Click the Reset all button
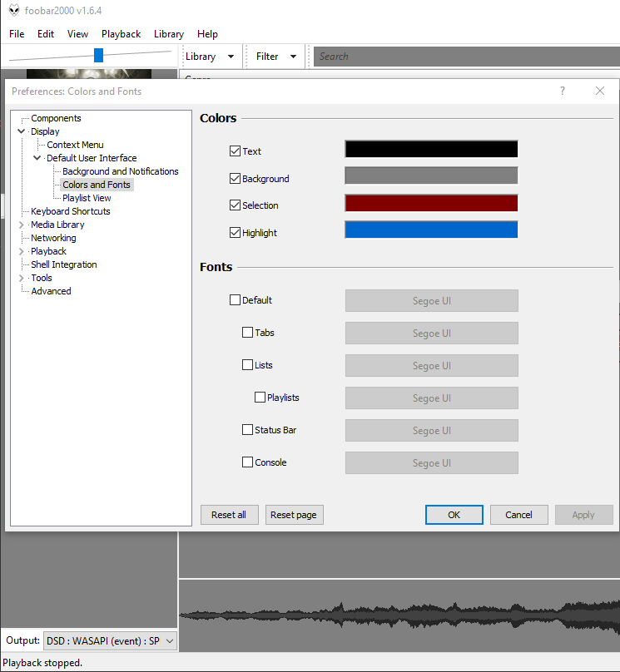Image resolution: width=620 pixels, height=672 pixels. pyautogui.click(x=230, y=515)
